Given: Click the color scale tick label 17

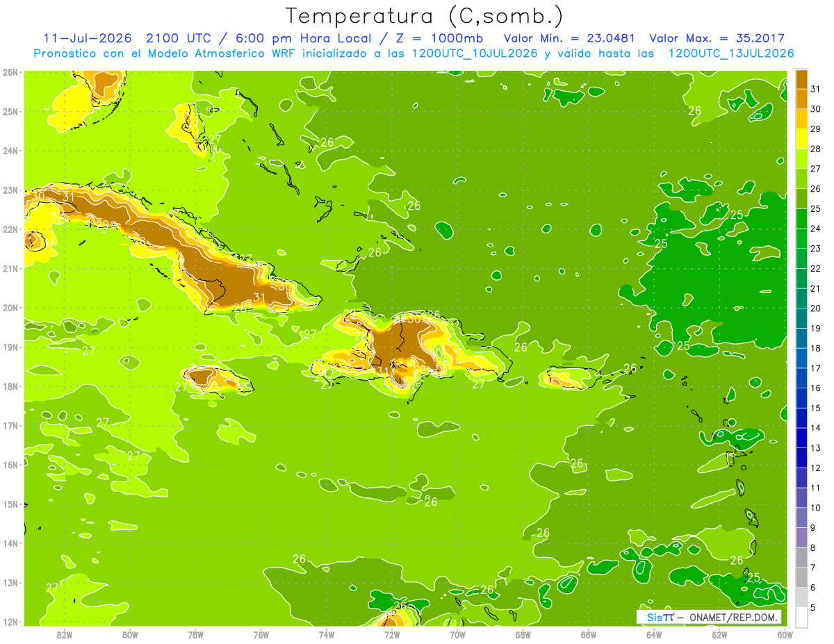Looking at the screenshot, I should click(815, 368).
